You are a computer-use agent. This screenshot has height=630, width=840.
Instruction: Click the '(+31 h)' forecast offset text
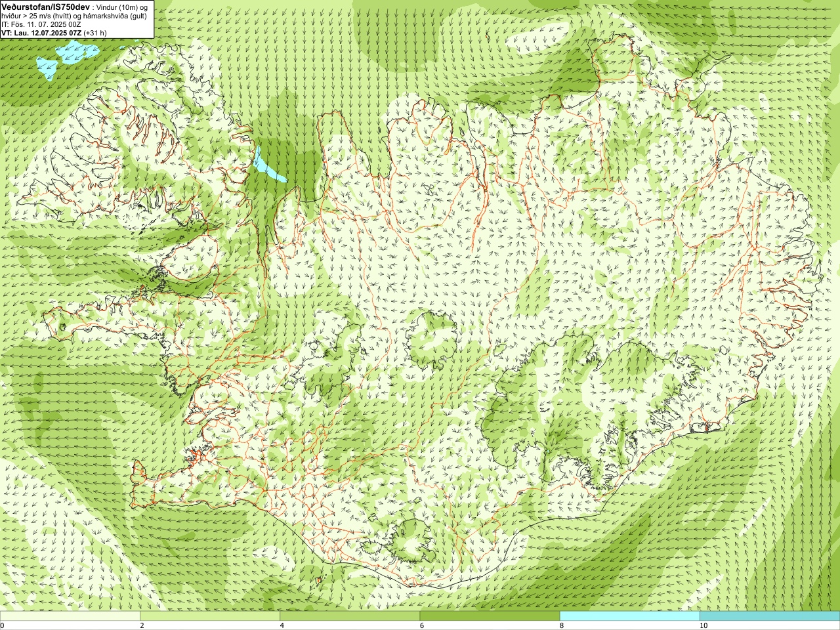click(95, 32)
